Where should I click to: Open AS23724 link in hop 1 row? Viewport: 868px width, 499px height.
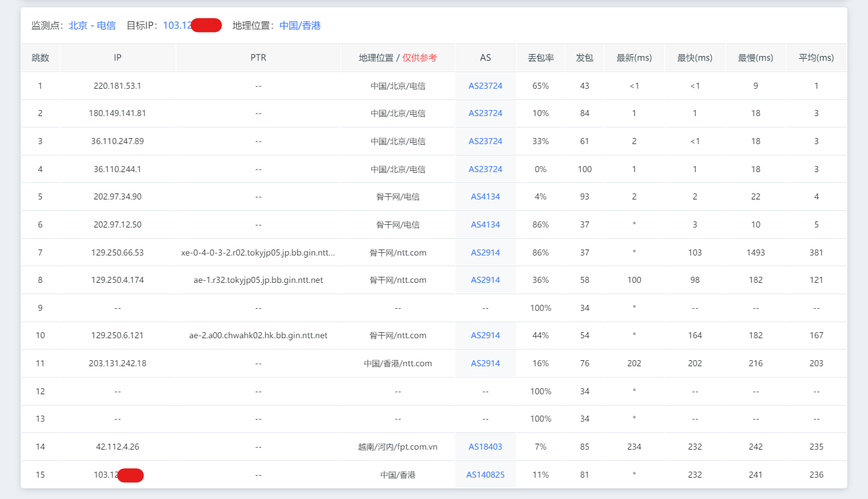(x=485, y=86)
